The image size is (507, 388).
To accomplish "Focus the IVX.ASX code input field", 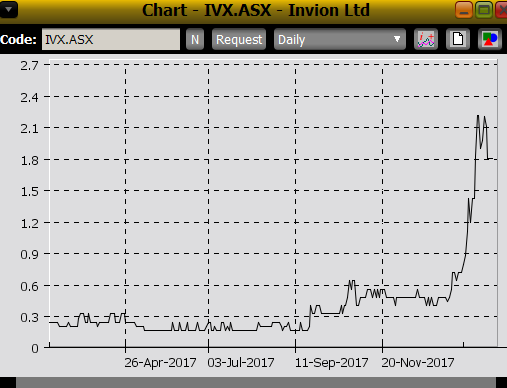I will pos(111,39).
